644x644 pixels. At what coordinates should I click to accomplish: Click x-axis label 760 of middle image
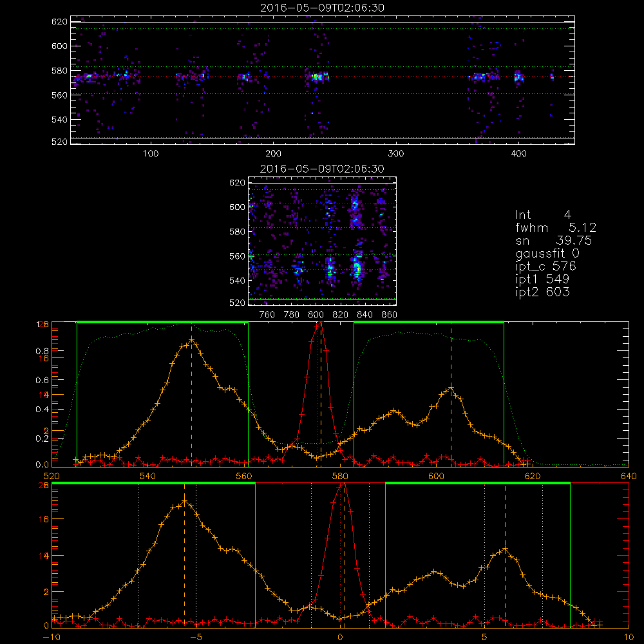click(x=267, y=315)
